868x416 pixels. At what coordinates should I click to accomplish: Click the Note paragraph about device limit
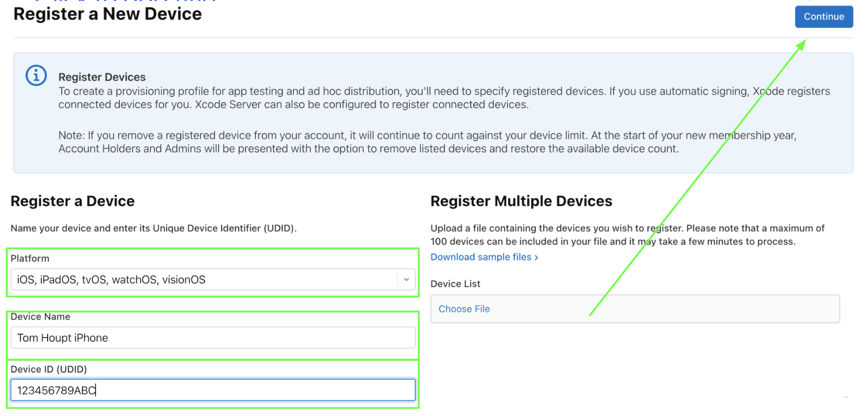click(x=427, y=142)
